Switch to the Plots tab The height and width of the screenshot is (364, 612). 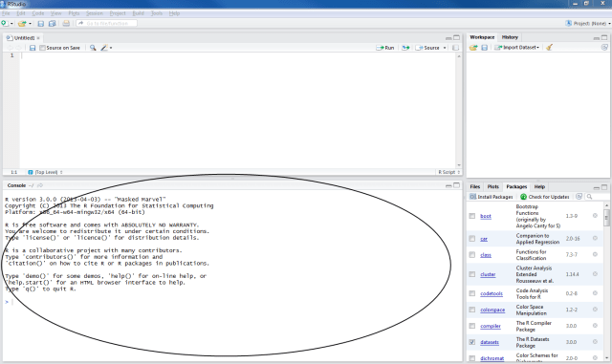[x=493, y=186]
